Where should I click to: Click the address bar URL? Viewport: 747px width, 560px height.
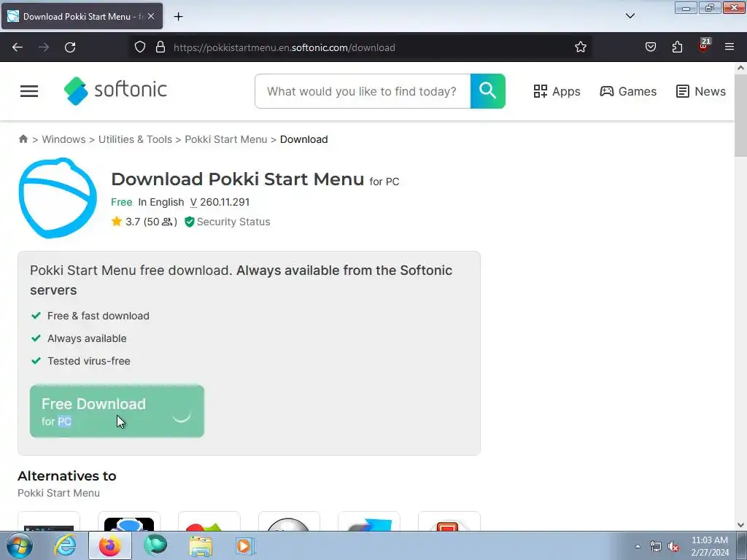click(285, 47)
